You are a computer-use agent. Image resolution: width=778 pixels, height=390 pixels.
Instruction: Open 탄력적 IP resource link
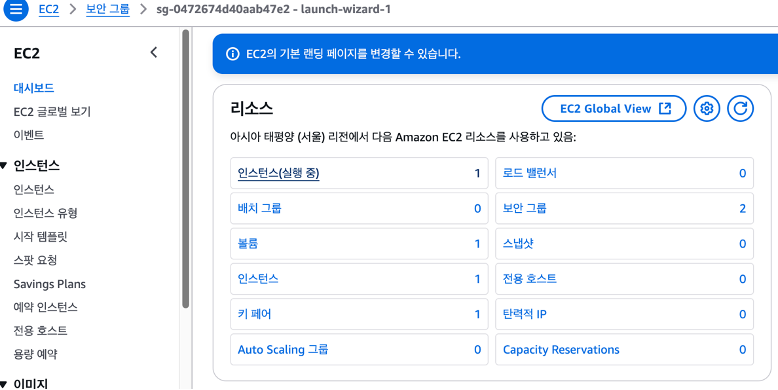click(x=524, y=314)
